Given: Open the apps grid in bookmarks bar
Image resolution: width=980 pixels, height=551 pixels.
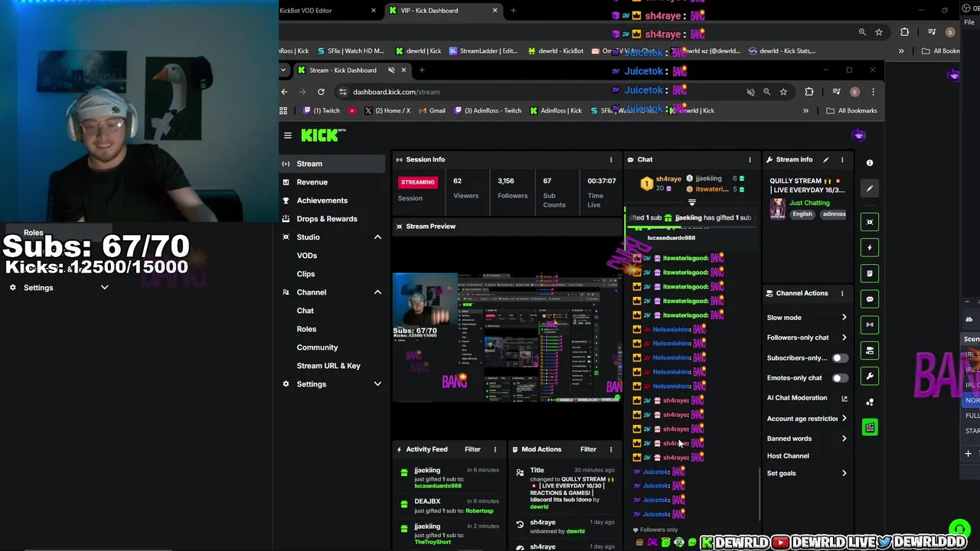Looking at the screenshot, I should point(283,110).
